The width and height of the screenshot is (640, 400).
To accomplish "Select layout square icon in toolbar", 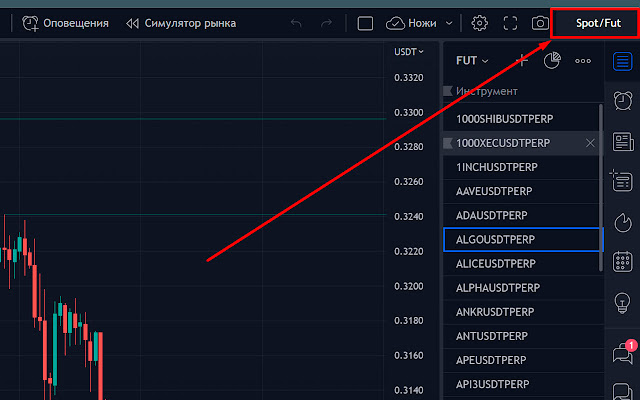I will coord(365,23).
